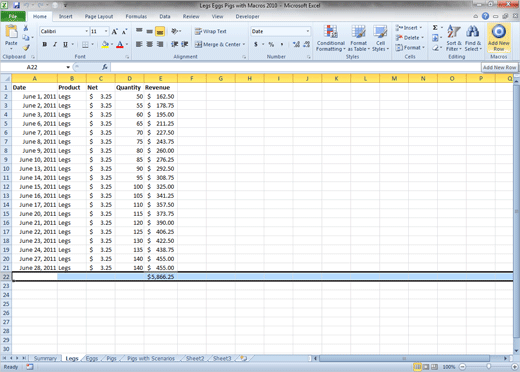Open Find & Select menu
The height and width of the screenshot is (372, 520).
coord(473,38)
